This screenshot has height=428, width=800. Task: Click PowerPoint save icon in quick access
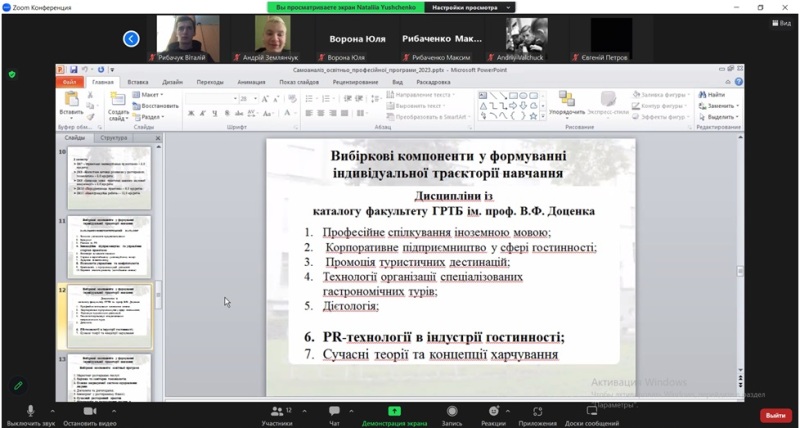click(x=73, y=70)
